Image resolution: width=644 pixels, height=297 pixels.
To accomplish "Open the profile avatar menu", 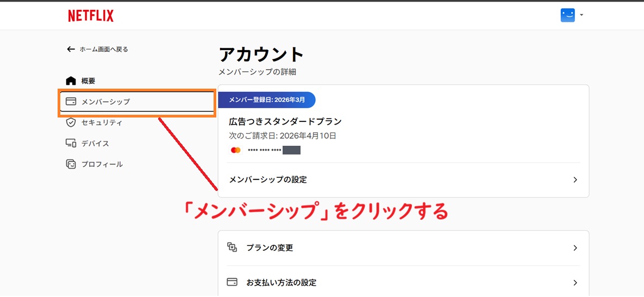I will click(567, 15).
